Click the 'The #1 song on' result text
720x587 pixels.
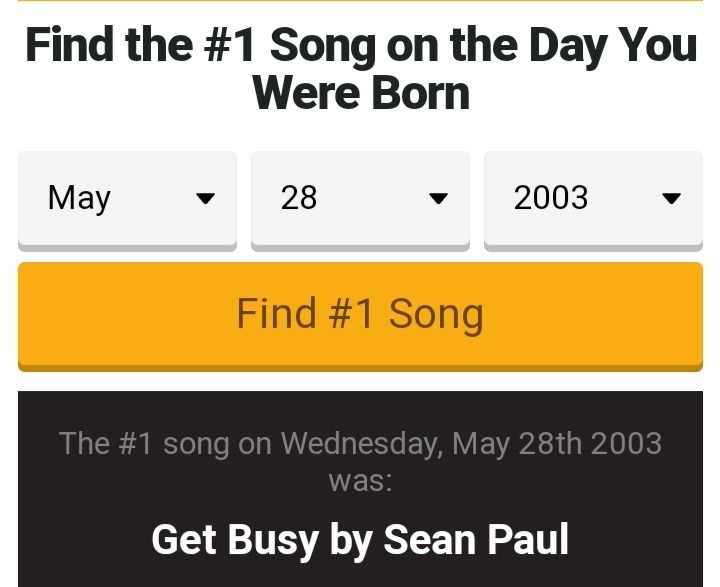pos(166,443)
